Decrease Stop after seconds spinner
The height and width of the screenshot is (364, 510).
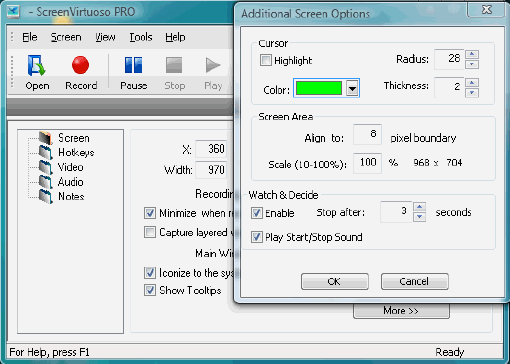pos(419,217)
